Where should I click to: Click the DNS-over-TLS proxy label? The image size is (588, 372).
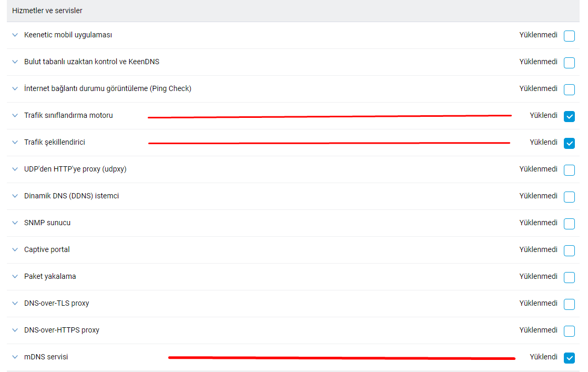click(57, 303)
